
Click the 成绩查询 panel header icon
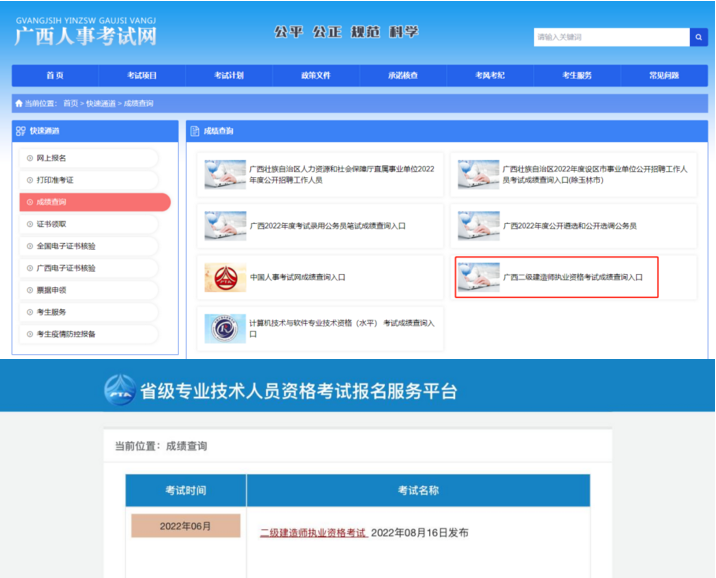click(x=195, y=131)
